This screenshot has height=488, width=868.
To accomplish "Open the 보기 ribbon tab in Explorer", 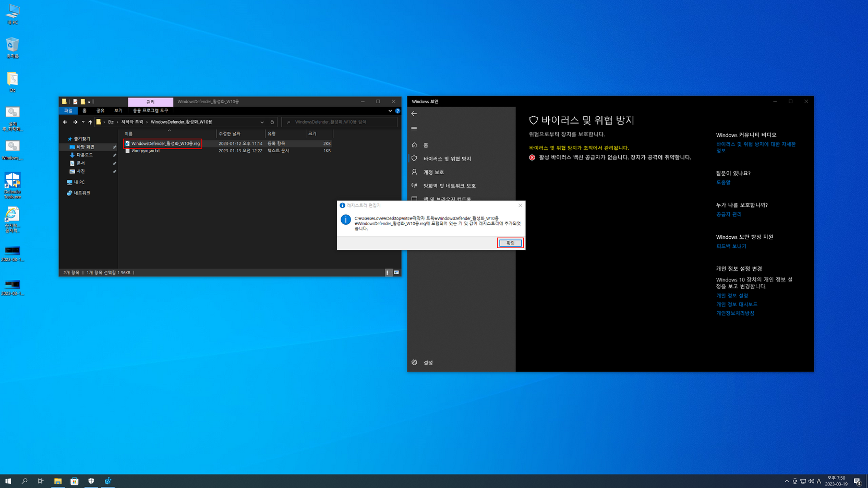I will (x=118, y=111).
